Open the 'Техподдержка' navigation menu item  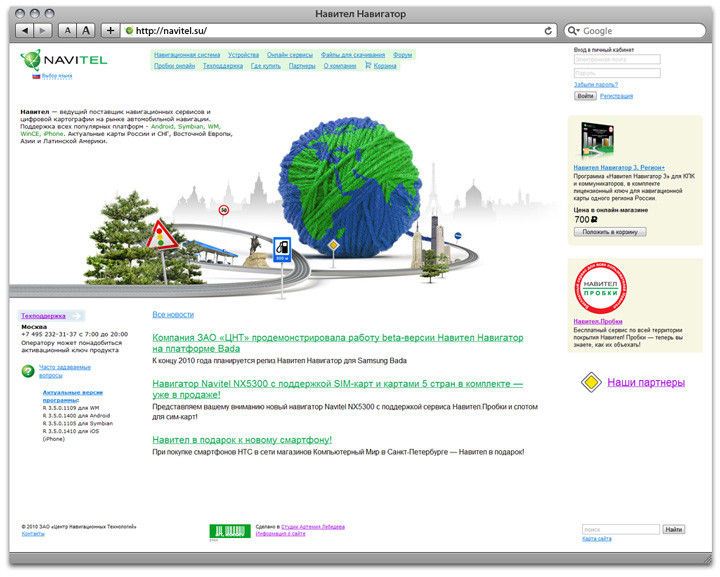[x=223, y=66]
